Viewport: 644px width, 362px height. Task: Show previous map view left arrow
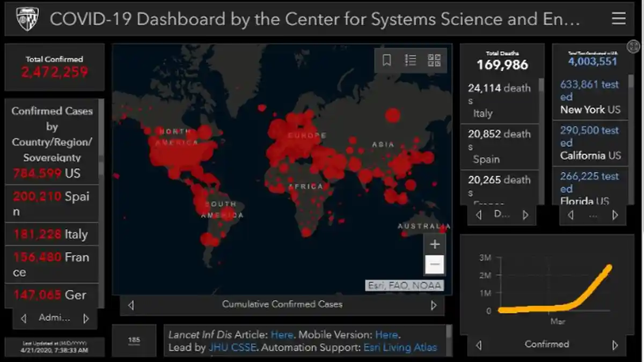pyautogui.click(x=131, y=305)
